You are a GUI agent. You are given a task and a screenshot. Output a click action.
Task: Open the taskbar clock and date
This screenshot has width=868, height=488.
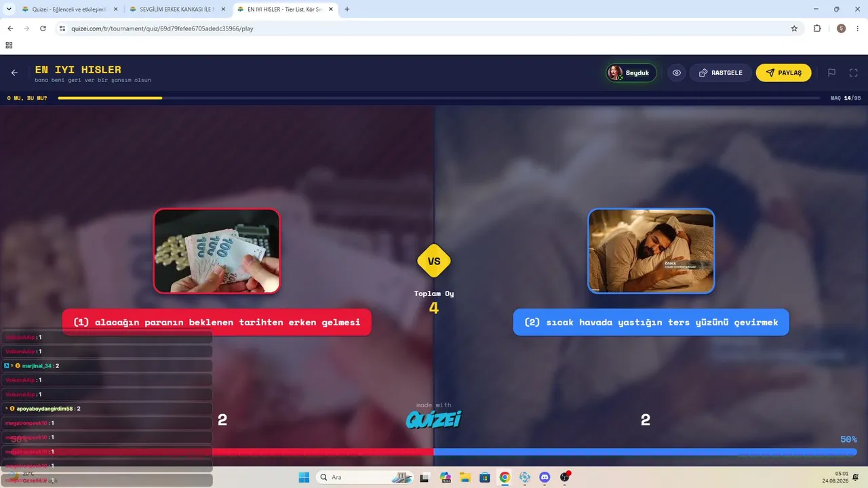(x=835, y=477)
